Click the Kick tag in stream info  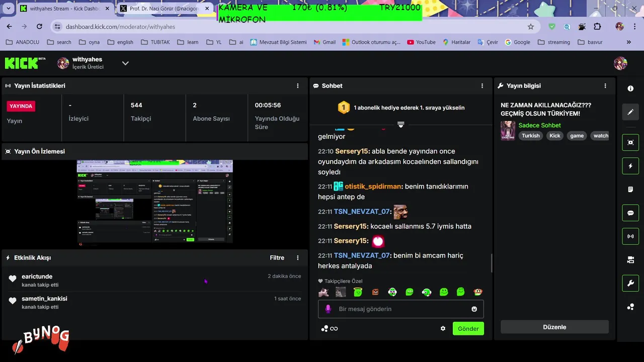554,136
